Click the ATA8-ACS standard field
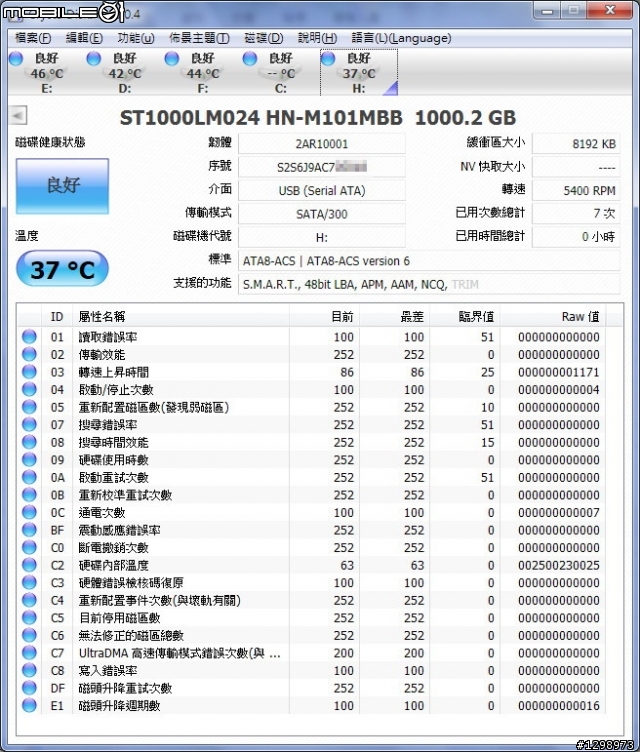This screenshot has height=753, width=640. click(429, 261)
